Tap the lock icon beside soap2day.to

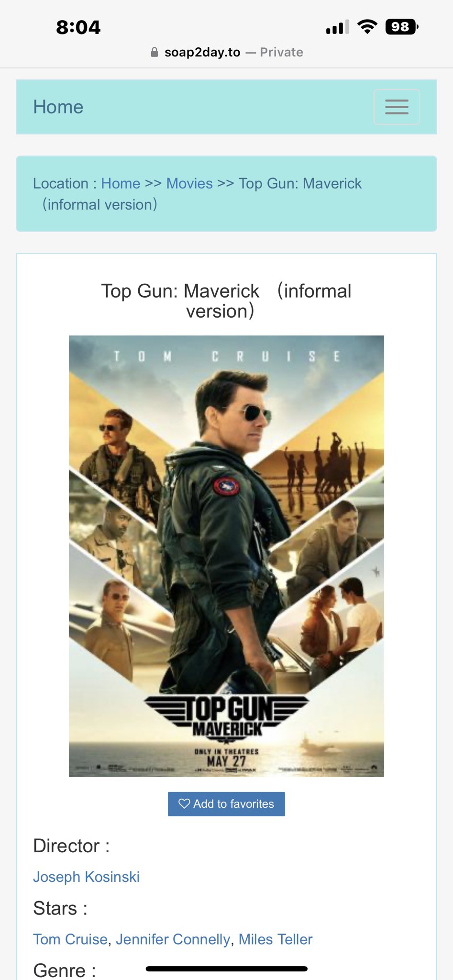click(155, 52)
